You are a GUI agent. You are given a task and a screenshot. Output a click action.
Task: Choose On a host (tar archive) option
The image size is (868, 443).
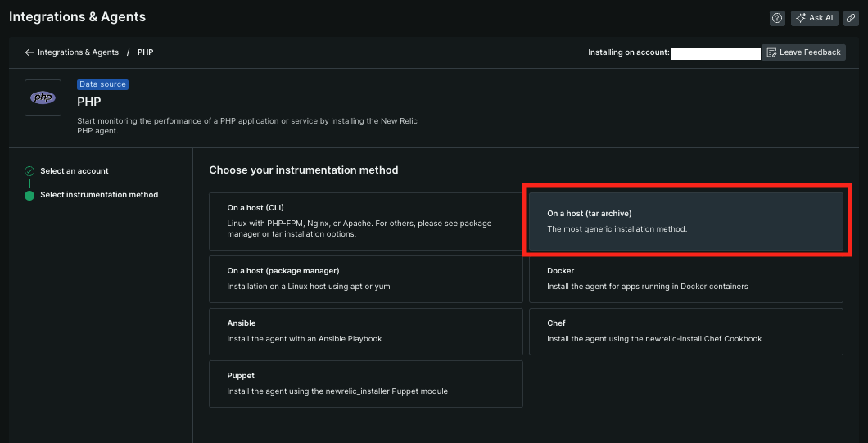686,221
